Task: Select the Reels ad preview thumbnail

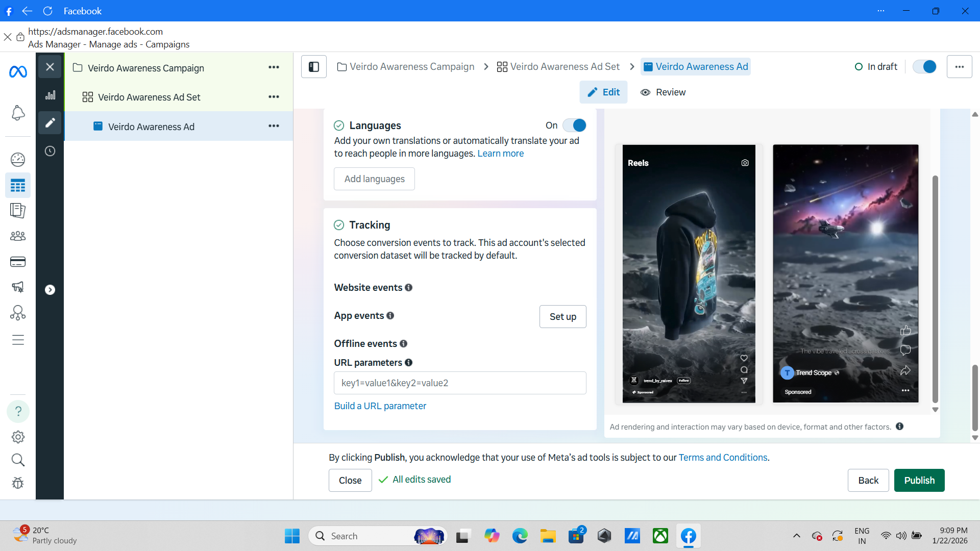Action: (689, 274)
